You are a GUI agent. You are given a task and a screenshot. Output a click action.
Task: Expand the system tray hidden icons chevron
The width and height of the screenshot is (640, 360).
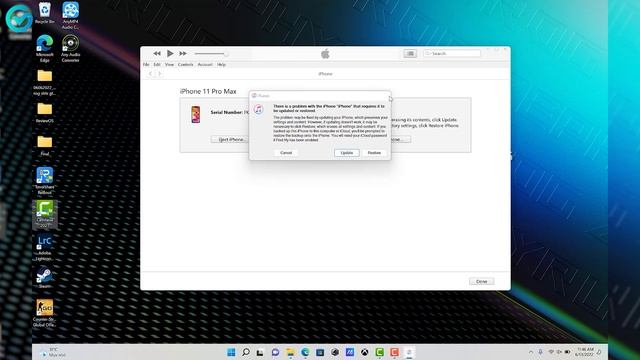531,352
